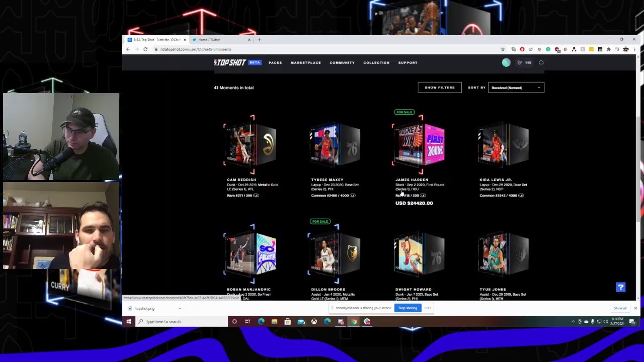This screenshot has height=362, width=644.
Task: Bookmark page with the star icon
Action: [x=503, y=49]
